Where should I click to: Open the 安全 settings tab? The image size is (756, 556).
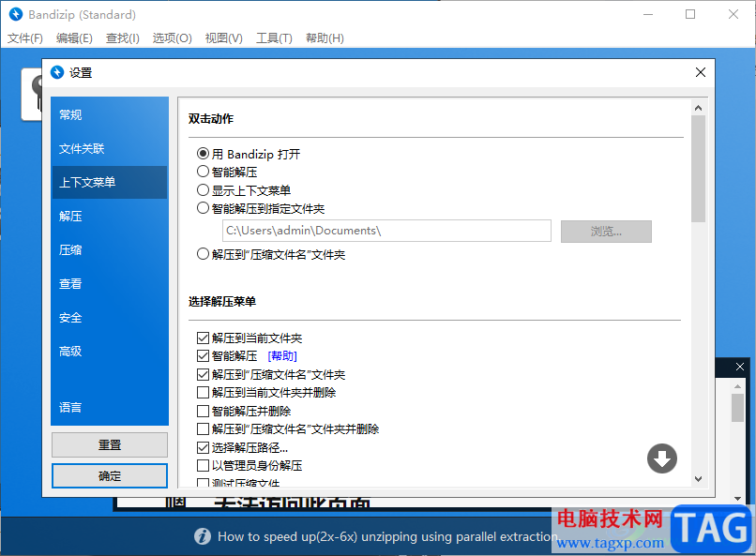pyautogui.click(x=110, y=318)
